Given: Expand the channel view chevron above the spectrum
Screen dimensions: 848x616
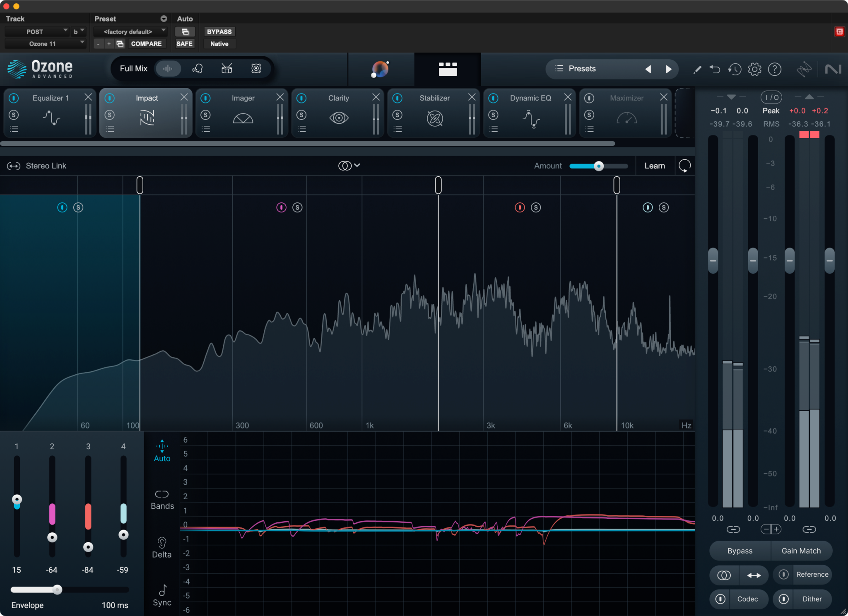Looking at the screenshot, I should point(358,166).
